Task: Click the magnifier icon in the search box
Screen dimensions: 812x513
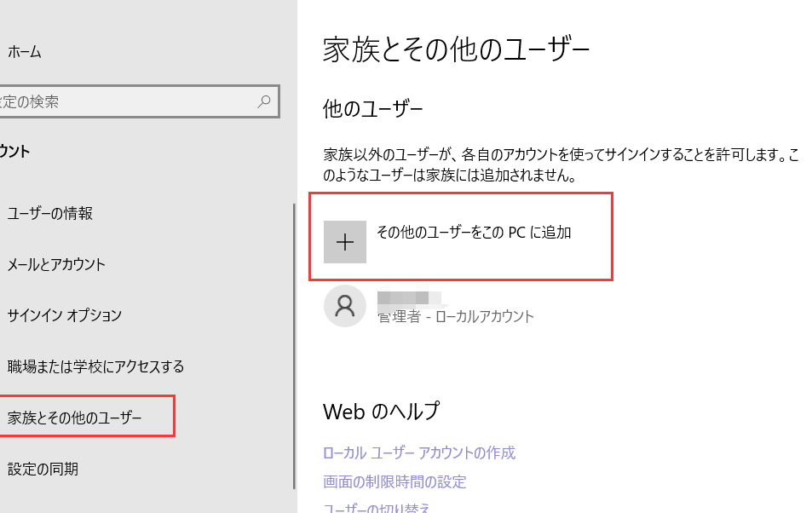Action: click(x=264, y=101)
